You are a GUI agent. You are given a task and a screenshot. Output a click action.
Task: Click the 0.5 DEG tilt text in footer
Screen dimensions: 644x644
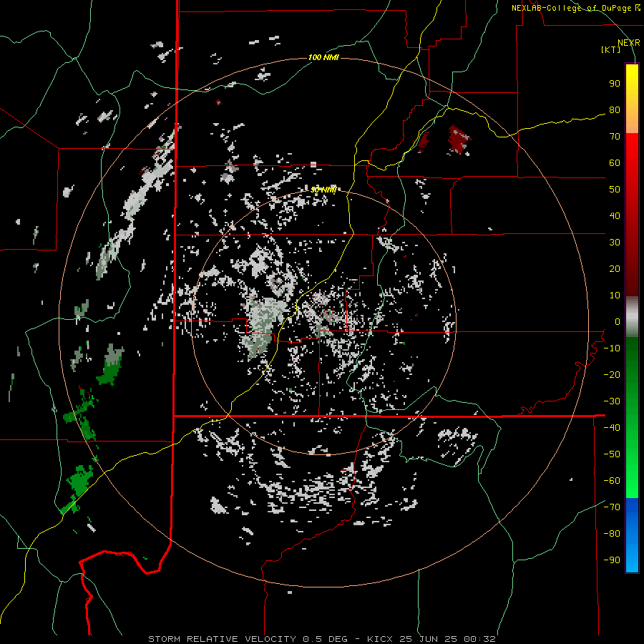point(325,639)
